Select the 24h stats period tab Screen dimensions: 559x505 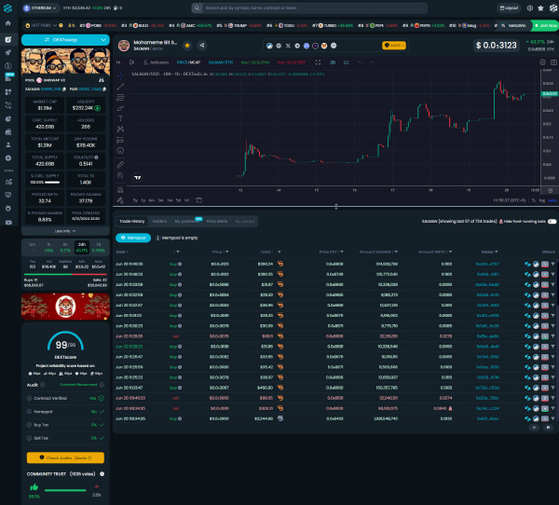click(82, 248)
